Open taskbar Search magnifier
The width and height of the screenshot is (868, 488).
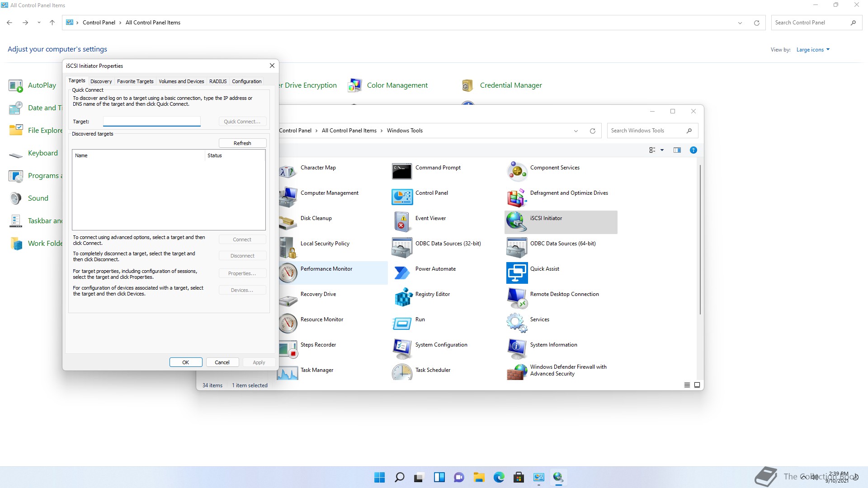pyautogui.click(x=399, y=477)
